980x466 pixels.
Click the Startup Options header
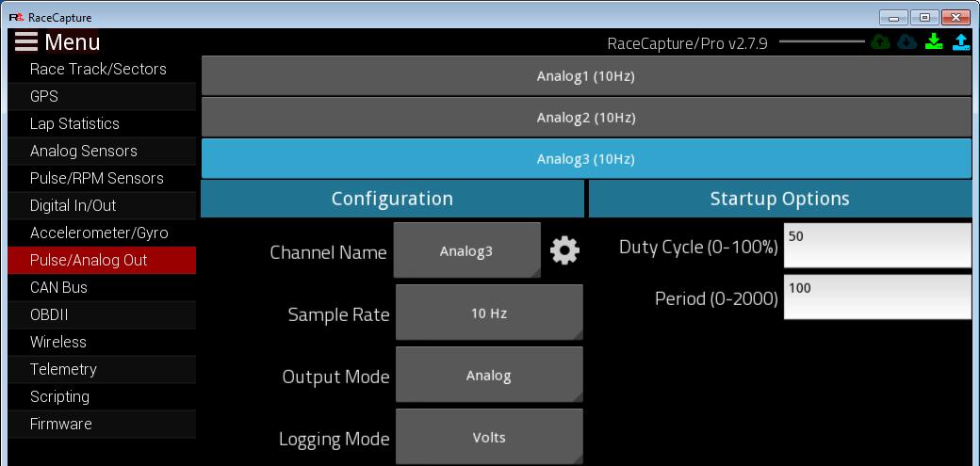click(x=780, y=199)
